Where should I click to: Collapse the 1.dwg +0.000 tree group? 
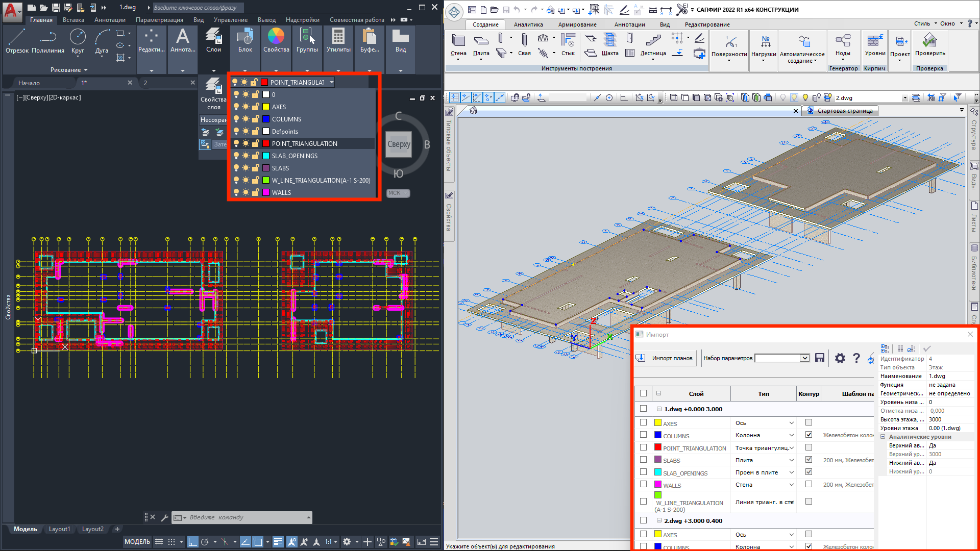pos(659,409)
